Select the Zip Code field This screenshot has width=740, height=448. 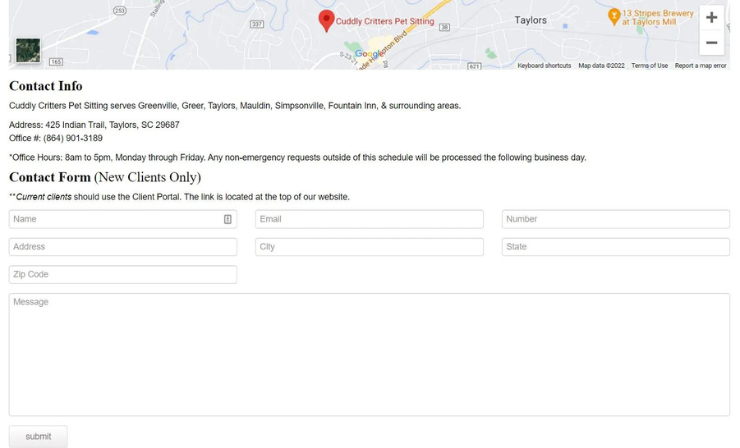click(123, 274)
